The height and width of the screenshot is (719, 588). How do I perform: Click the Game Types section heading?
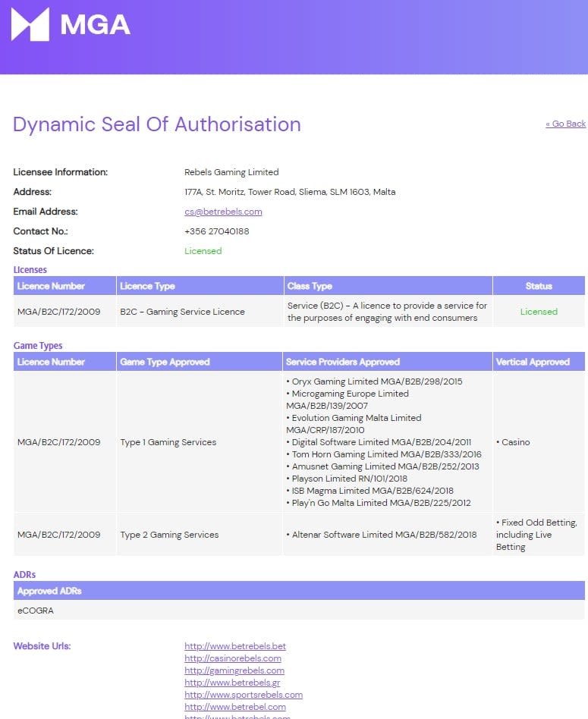[x=38, y=346]
